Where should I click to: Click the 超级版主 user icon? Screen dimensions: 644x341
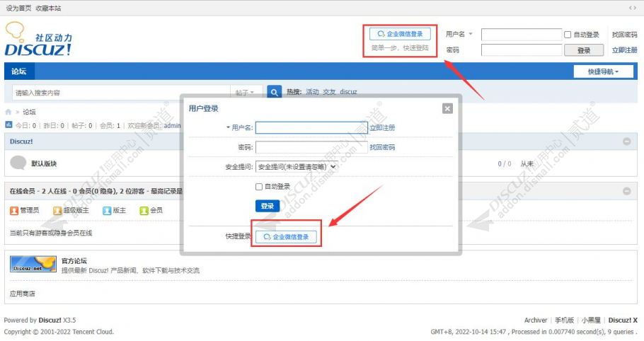[57, 211]
